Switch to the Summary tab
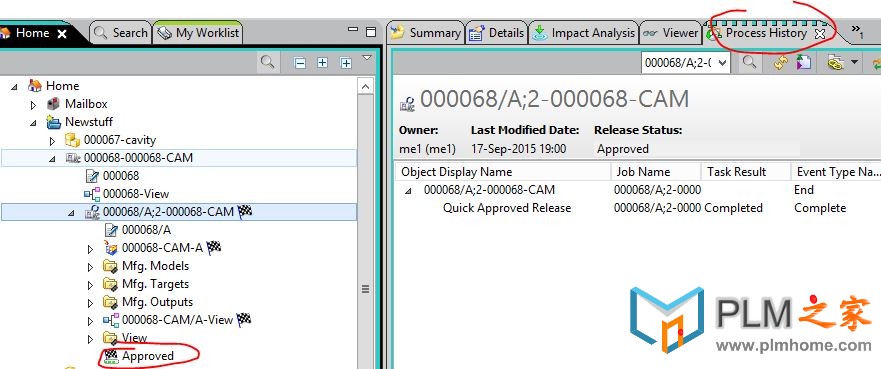881x369 pixels. pos(426,33)
